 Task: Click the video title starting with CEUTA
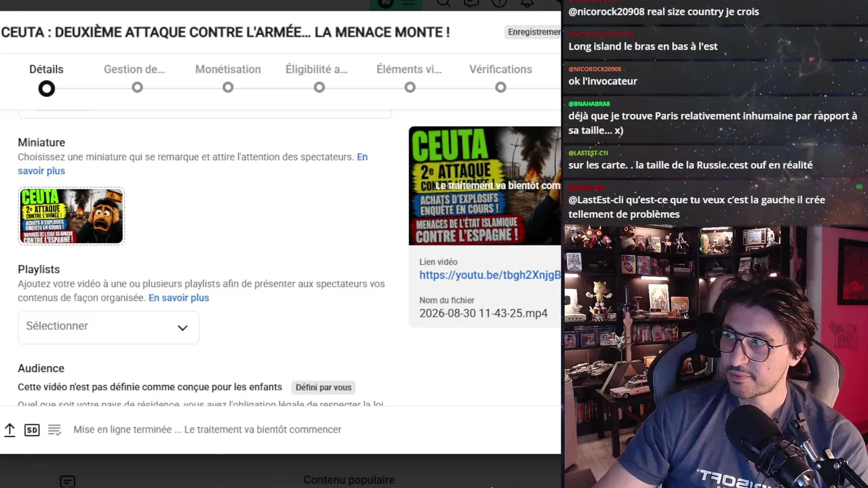coord(225,32)
